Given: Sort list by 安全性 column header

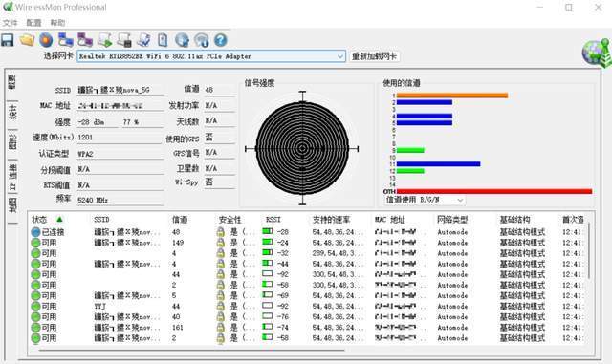Looking at the screenshot, I should pos(229,220).
